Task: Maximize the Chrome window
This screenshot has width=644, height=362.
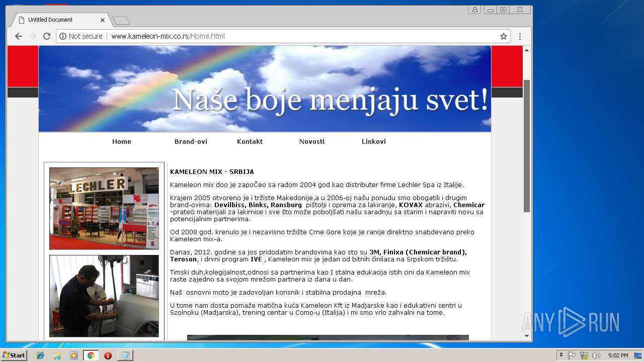Action: (x=503, y=10)
